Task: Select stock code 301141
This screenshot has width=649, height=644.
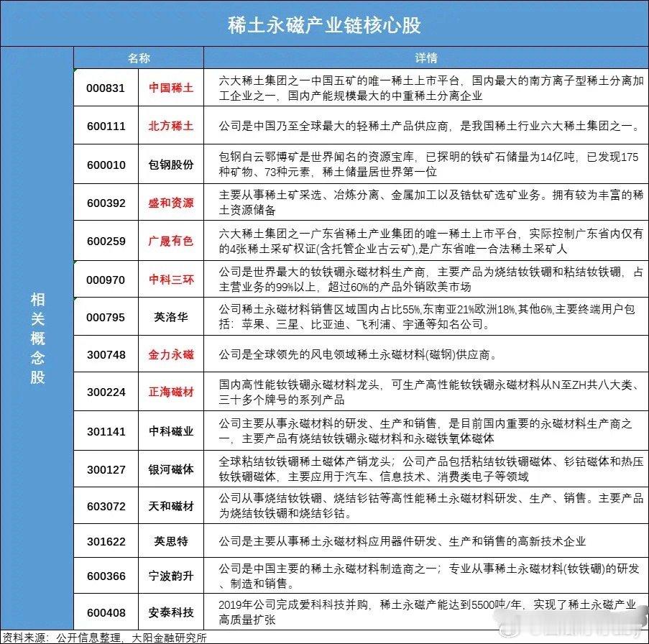Action: tap(106, 432)
